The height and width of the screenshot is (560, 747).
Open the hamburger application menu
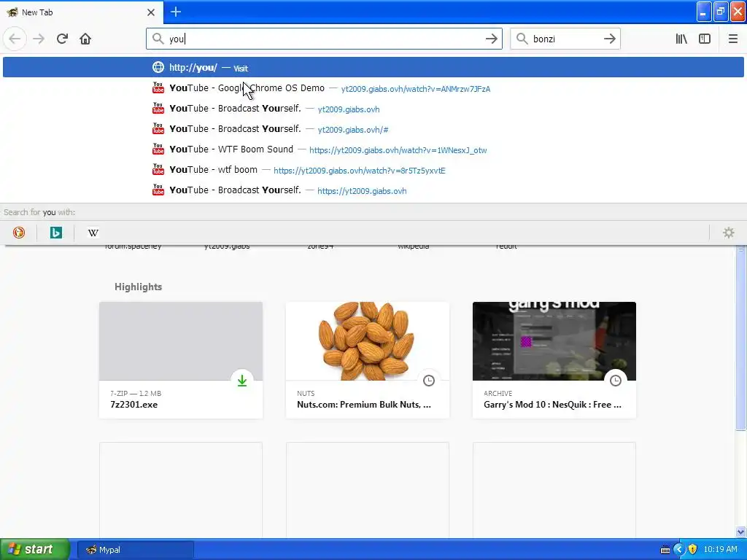pyautogui.click(x=732, y=39)
